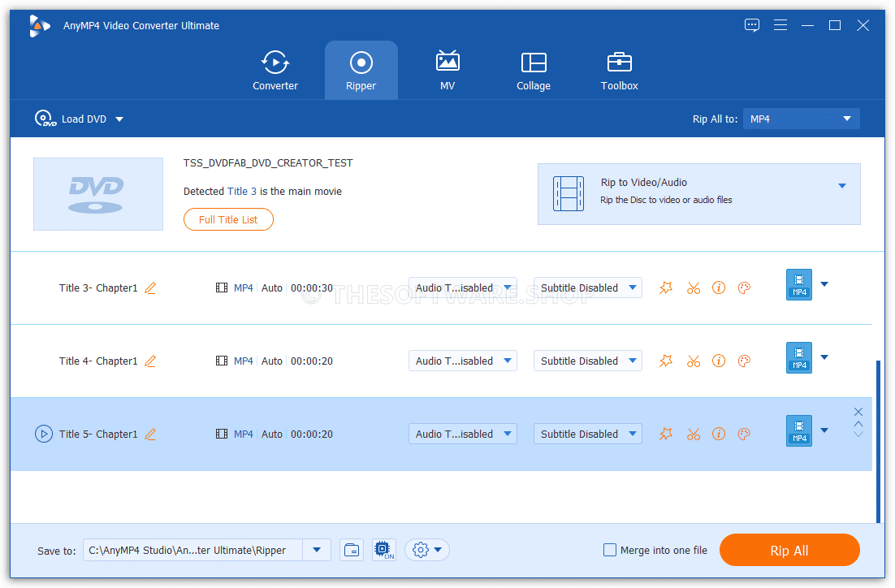Image resolution: width=895 pixels, height=588 pixels.
Task: Play Title 5- Chapter1 preview
Action: coord(44,434)
